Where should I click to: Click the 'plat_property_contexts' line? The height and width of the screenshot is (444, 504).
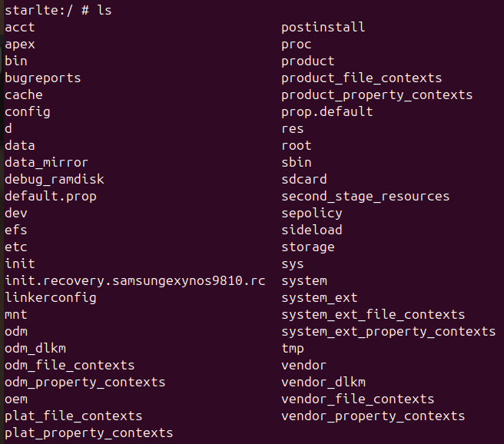[88, 433]
